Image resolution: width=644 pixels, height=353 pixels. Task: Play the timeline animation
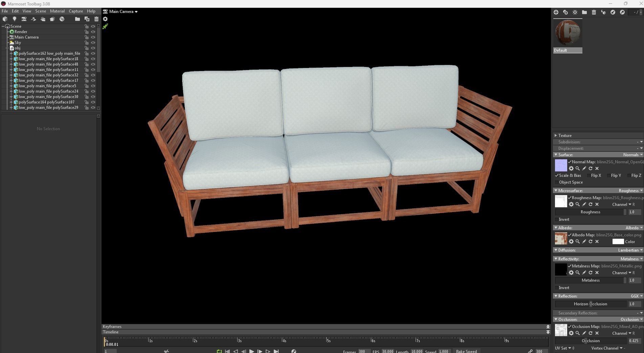click(x=251, y=351)
